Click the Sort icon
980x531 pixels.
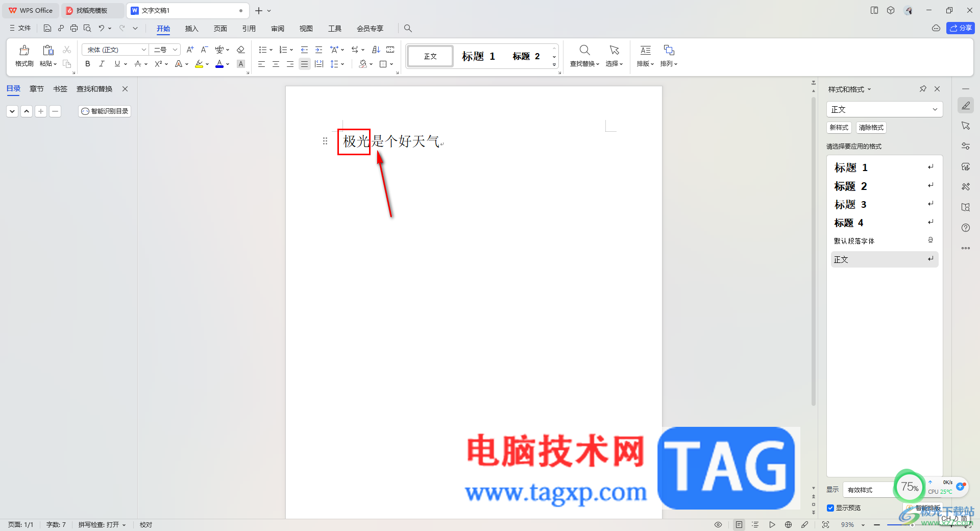click(x=376, y=50)
